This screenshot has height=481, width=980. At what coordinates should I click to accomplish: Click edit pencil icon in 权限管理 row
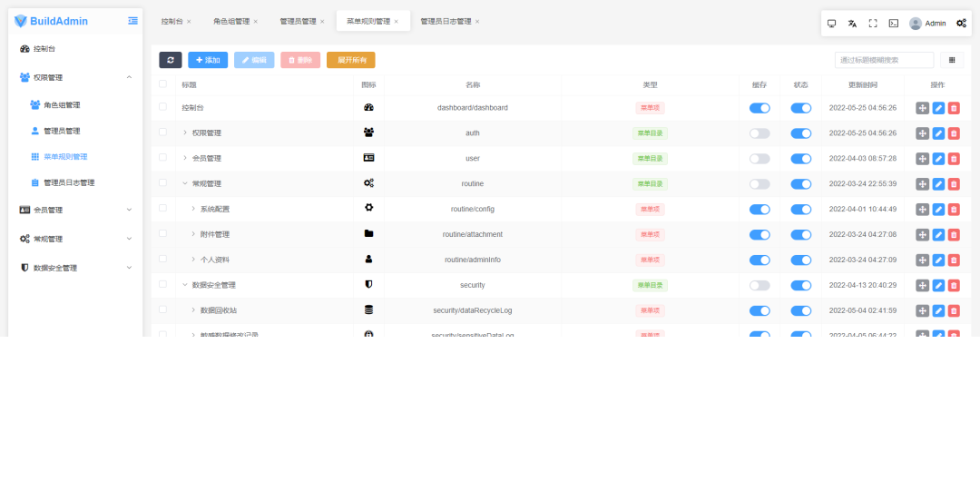click(x=938, y=133)
